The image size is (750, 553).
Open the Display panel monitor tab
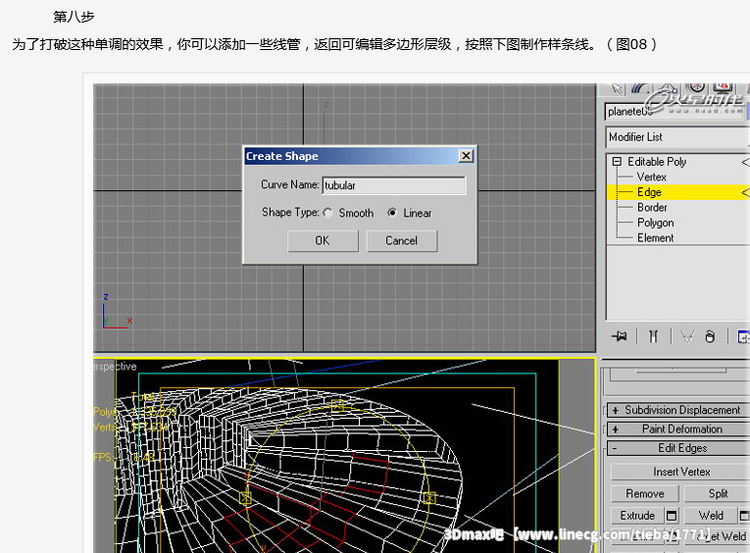click(x=723, y=88)
